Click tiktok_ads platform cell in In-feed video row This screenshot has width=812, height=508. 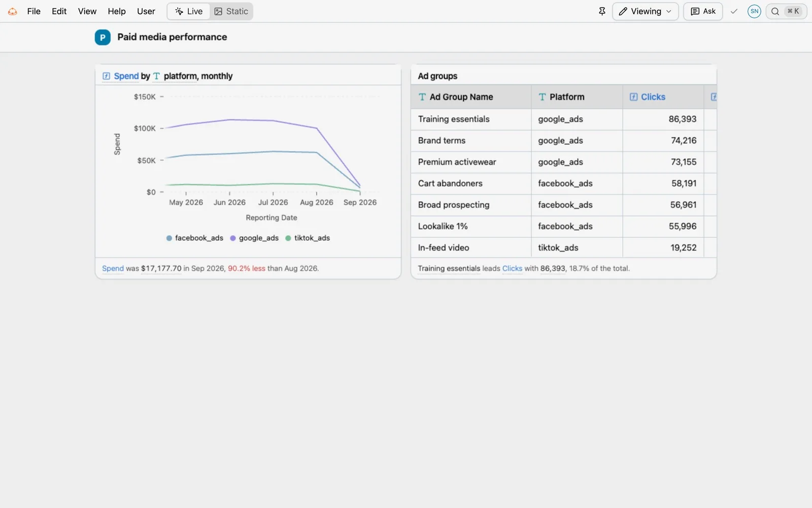(577, 247)
